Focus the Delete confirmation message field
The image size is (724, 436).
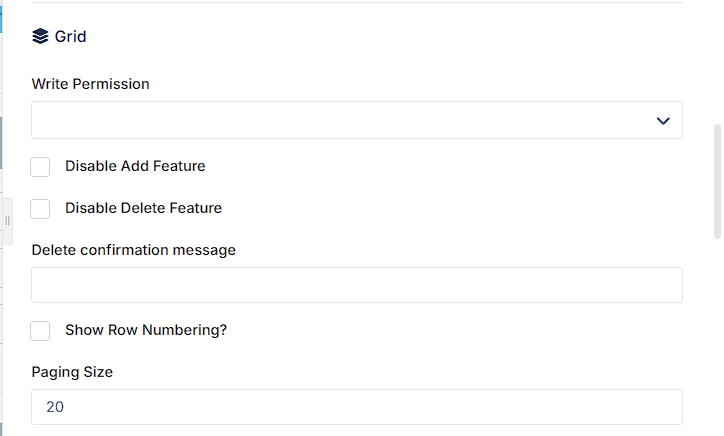click(356, 285)
